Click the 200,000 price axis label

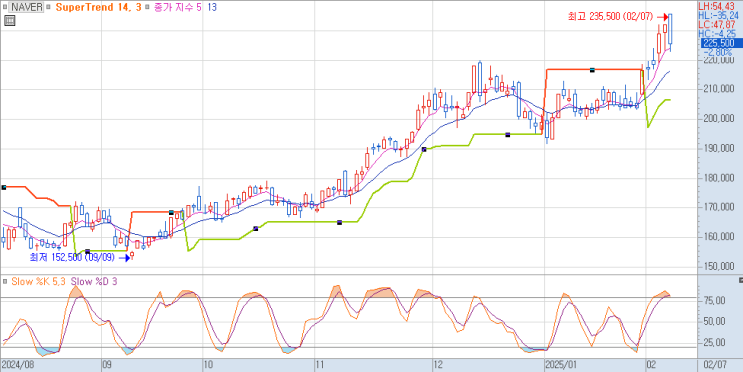point(718,119)
